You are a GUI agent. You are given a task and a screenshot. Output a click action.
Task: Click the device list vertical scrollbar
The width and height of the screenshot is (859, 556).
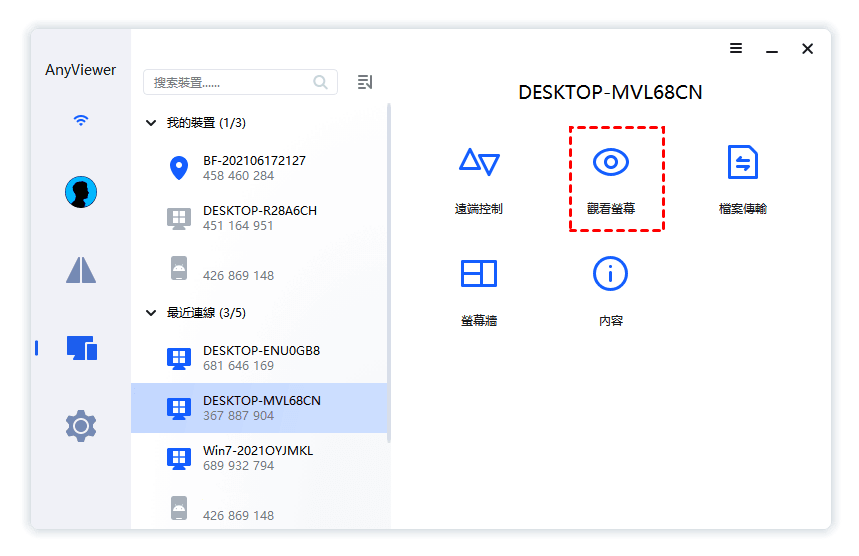388,270
